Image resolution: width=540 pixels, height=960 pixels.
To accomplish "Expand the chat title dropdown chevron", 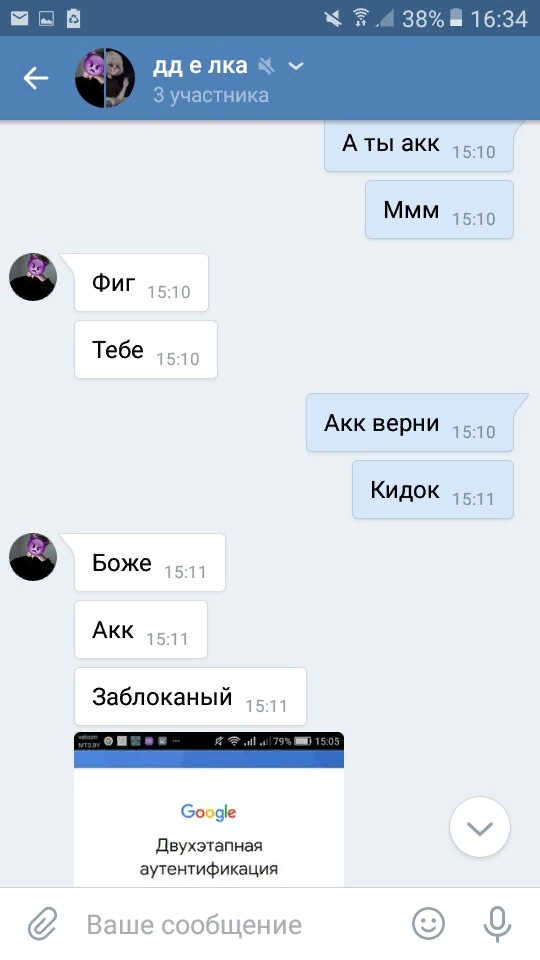I will (x=296, y=66).
